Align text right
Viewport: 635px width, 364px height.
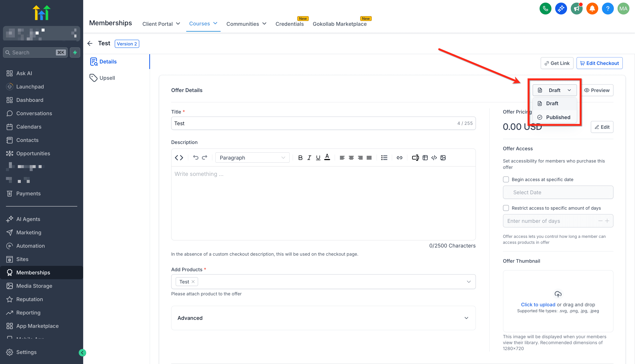360,158
